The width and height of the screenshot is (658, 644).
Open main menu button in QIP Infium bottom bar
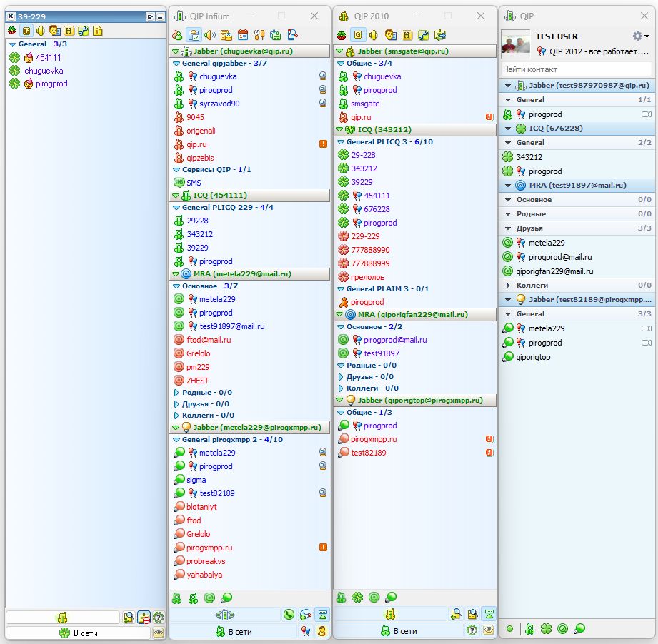tap(225, 615)
